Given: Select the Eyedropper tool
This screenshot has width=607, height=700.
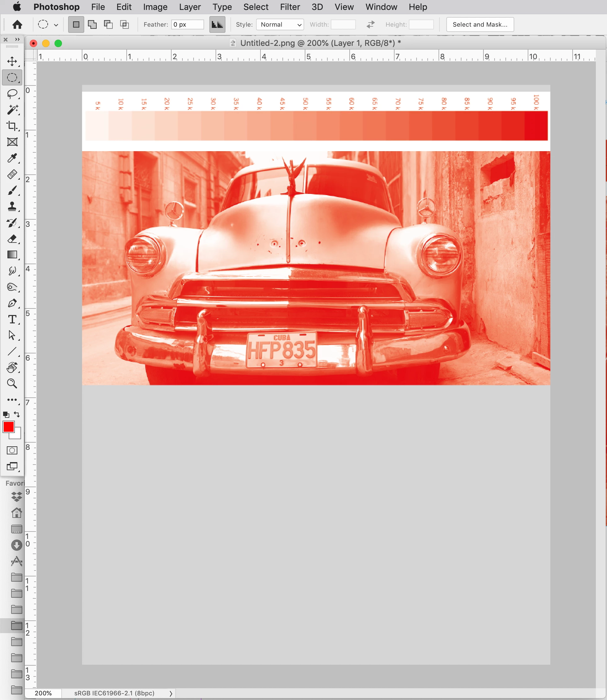Looking at the screenshot, I should pyautogui.click(x=12, y=158).
